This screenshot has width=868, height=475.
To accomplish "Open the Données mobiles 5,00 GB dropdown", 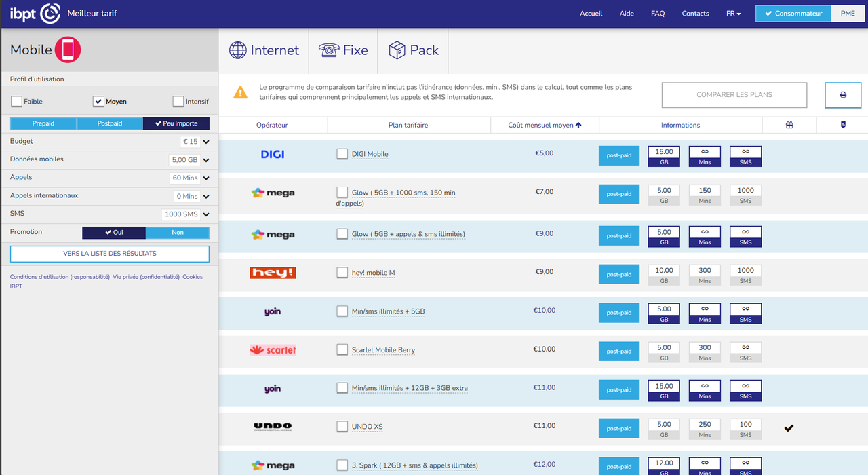I will point(189,160).
